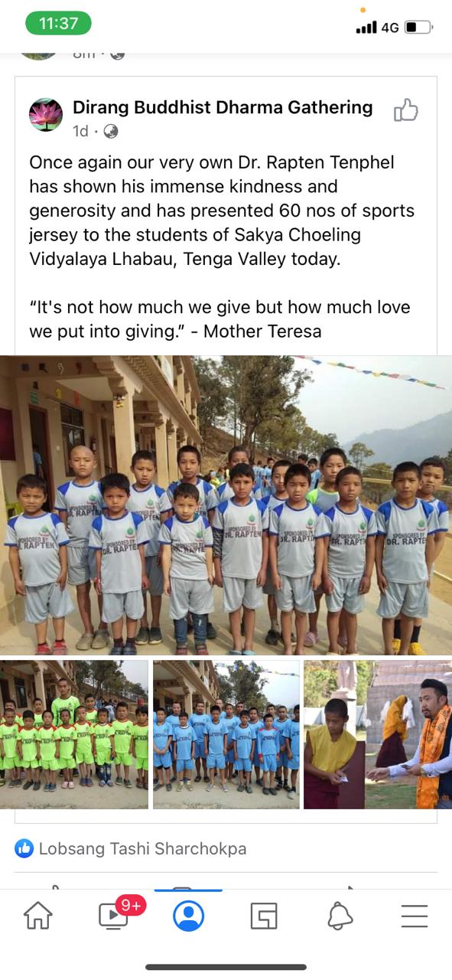Screen dimensions: 452x980
Task: Open the green jersey students photo
Action: (74, 735)
